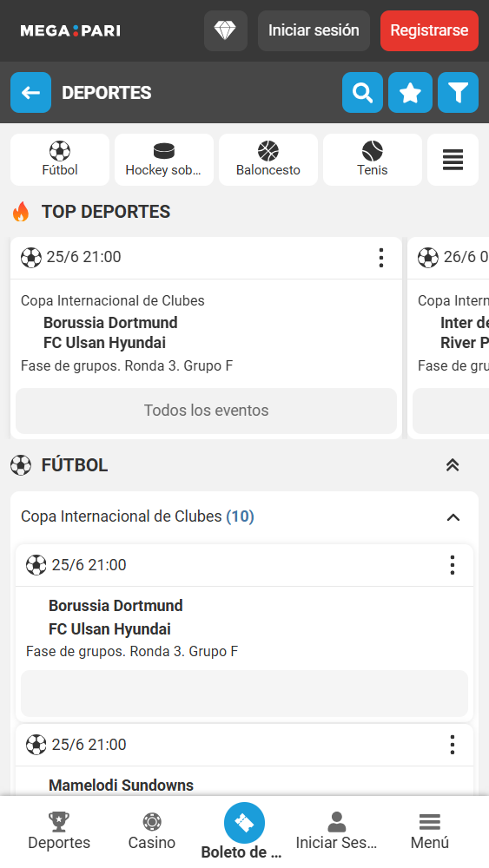Open favorites with the star icon
Image resolution: width=489 pixels, height=868 pixels.
point(410,93)
